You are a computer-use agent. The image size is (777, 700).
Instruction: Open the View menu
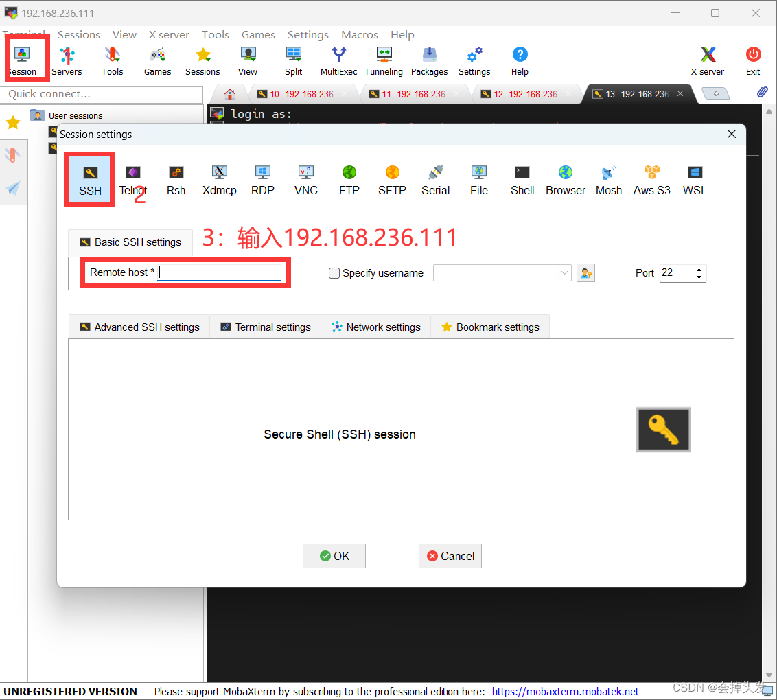(x=124, y=35)
